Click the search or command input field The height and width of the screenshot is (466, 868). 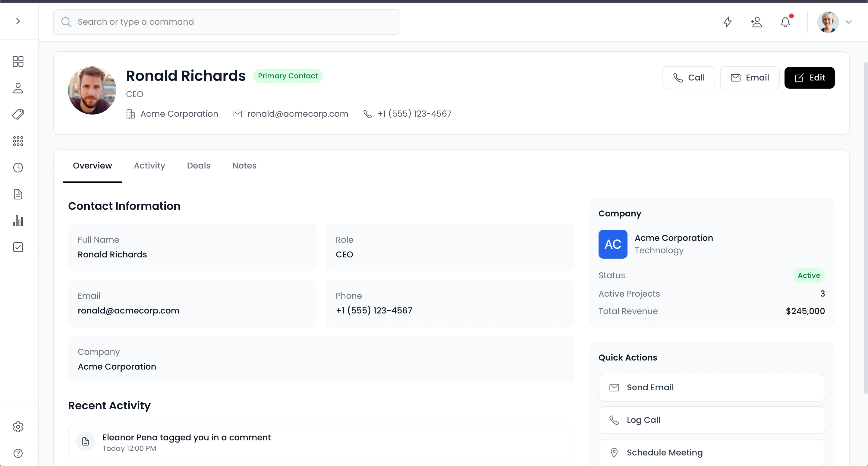[226, 22]
